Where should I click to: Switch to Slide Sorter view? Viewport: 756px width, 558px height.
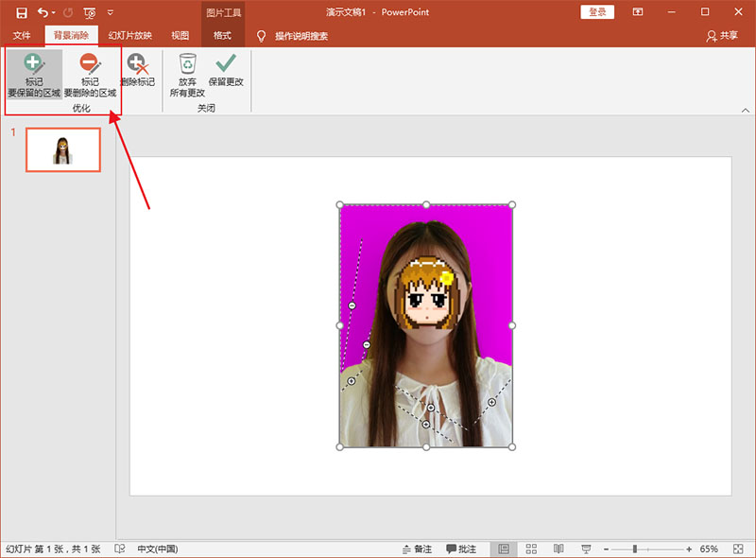tap(531, 549)
